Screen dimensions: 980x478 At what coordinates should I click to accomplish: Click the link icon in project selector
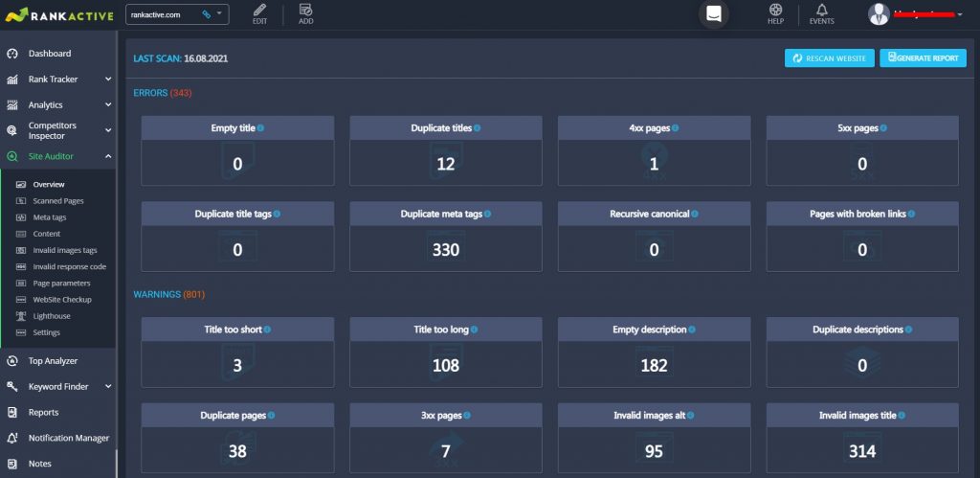pos(207,14)
